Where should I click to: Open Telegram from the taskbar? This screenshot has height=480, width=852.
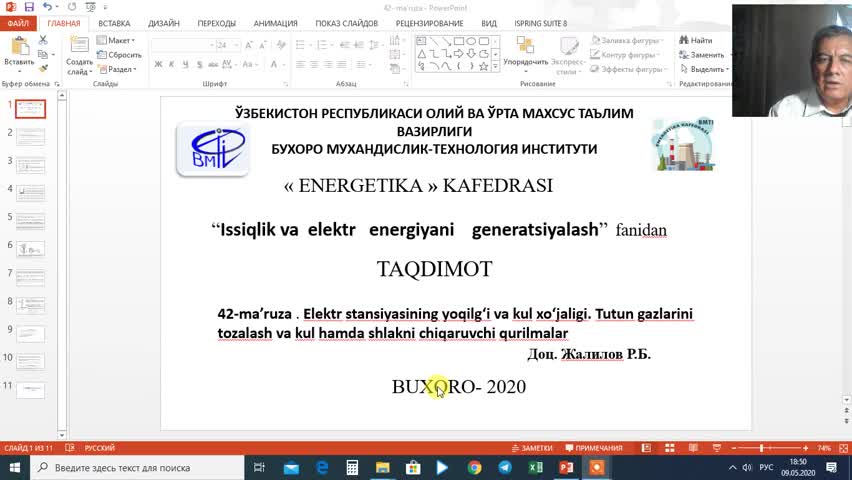[505, 467]
